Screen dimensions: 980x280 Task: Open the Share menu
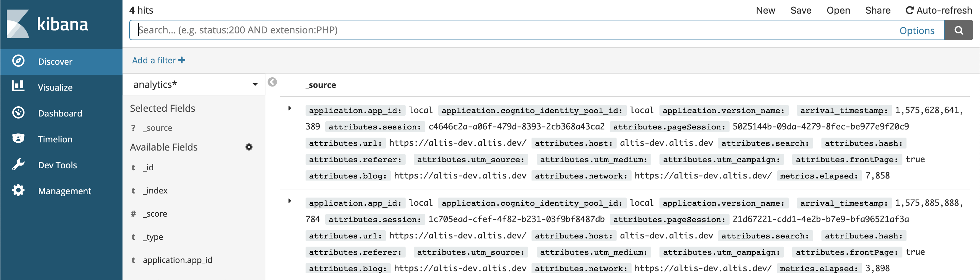coord(877,10)
